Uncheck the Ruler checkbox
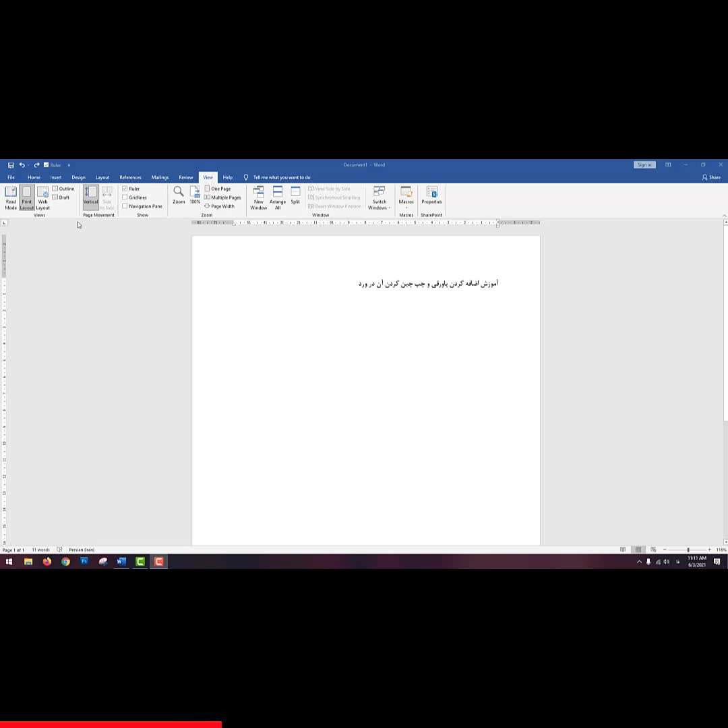728x728 pixels. [125, 189]
